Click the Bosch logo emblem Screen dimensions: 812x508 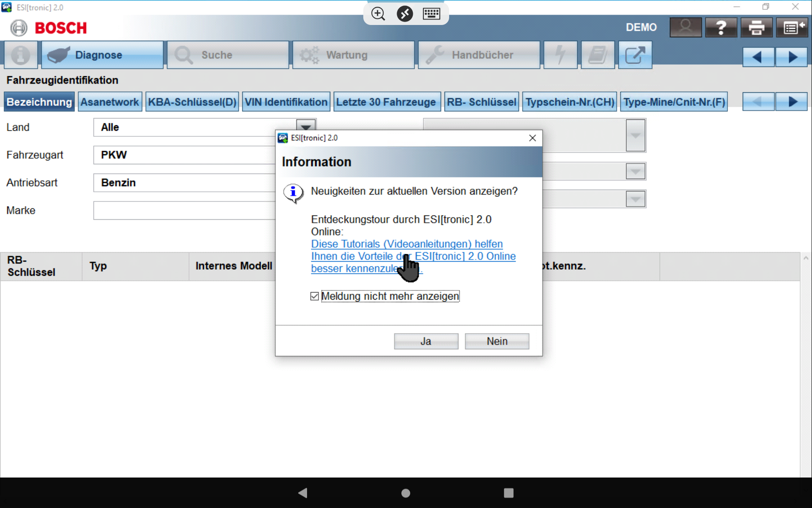[x=19, y=28]
